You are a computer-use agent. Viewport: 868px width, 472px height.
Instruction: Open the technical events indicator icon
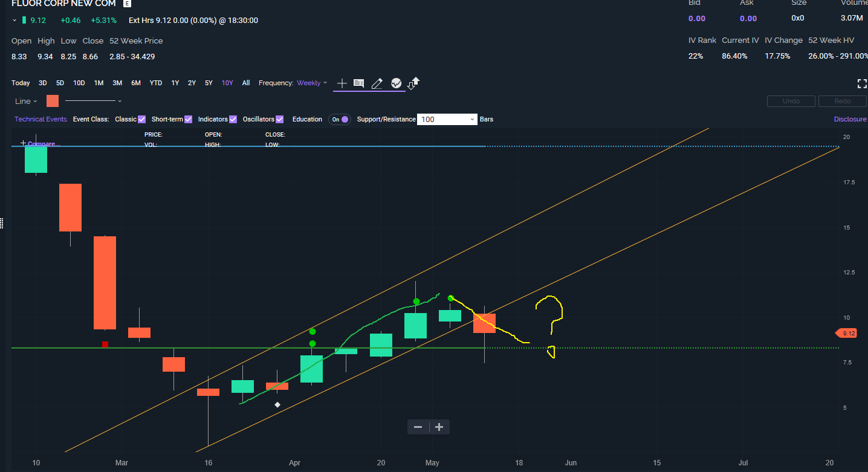click(396, 83)
